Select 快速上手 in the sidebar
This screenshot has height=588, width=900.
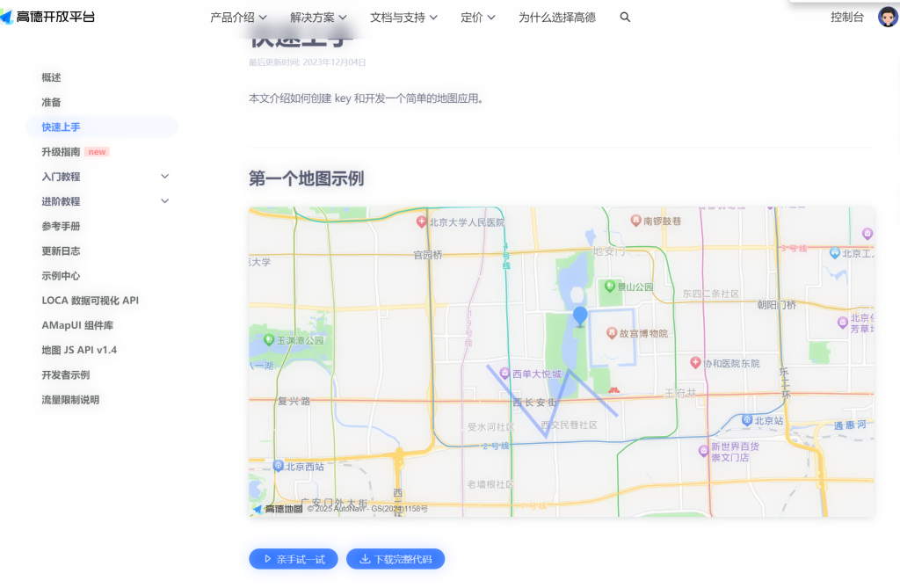click(102, 127)
